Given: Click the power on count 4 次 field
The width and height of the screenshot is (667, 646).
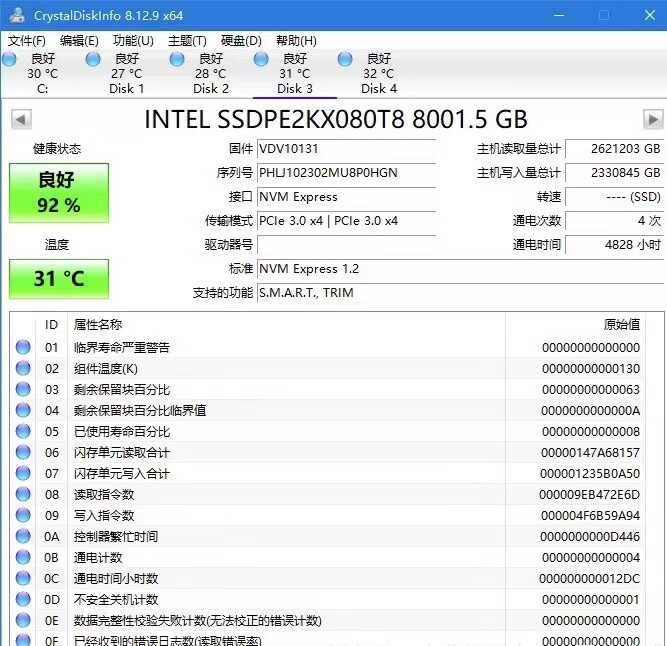Looking at the screenshot, I should 614,221.
